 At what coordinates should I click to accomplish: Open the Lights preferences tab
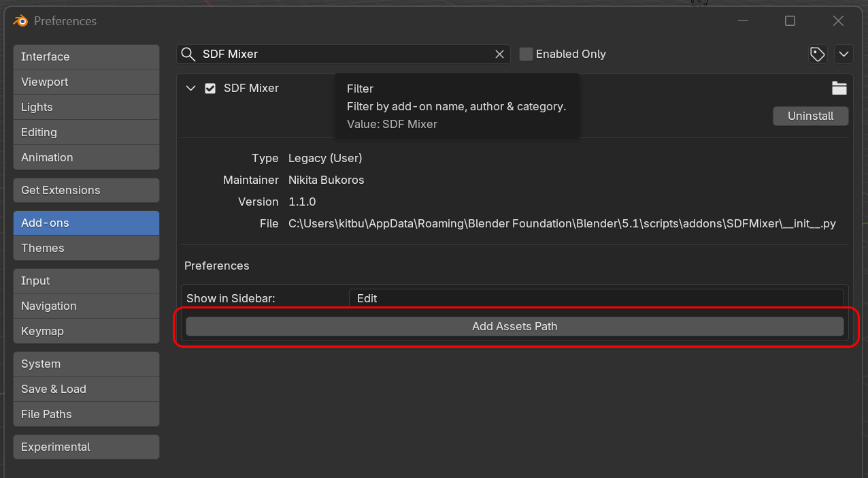click(x=86, y=107)
